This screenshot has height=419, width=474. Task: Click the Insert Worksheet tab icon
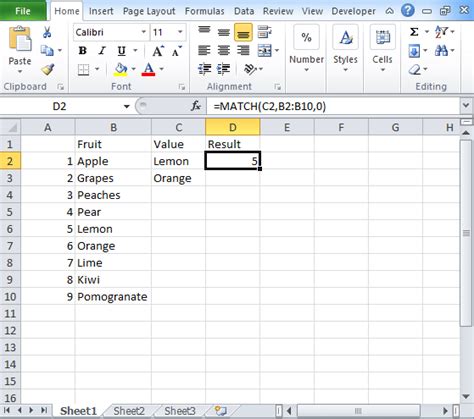[220, 411]
